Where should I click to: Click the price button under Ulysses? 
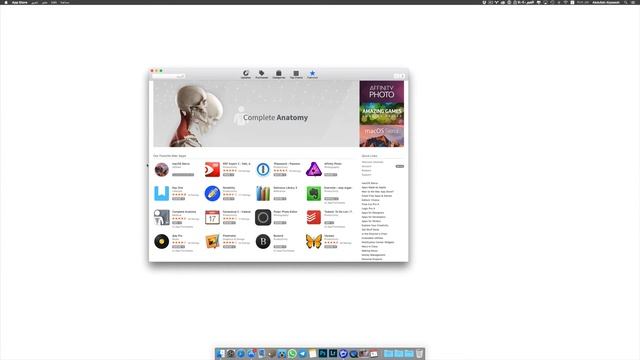(331, 247)
